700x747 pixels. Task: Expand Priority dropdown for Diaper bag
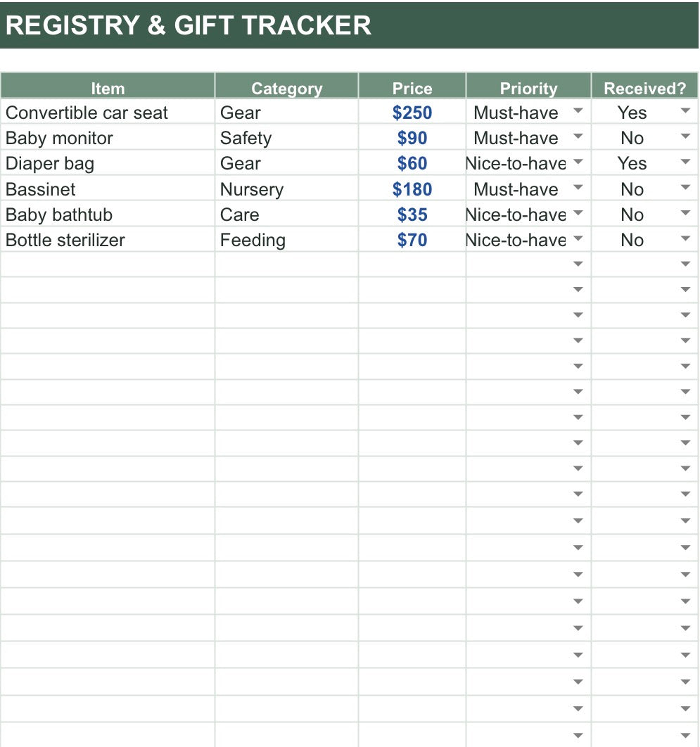pyautogui.click(x=578, y=162)
